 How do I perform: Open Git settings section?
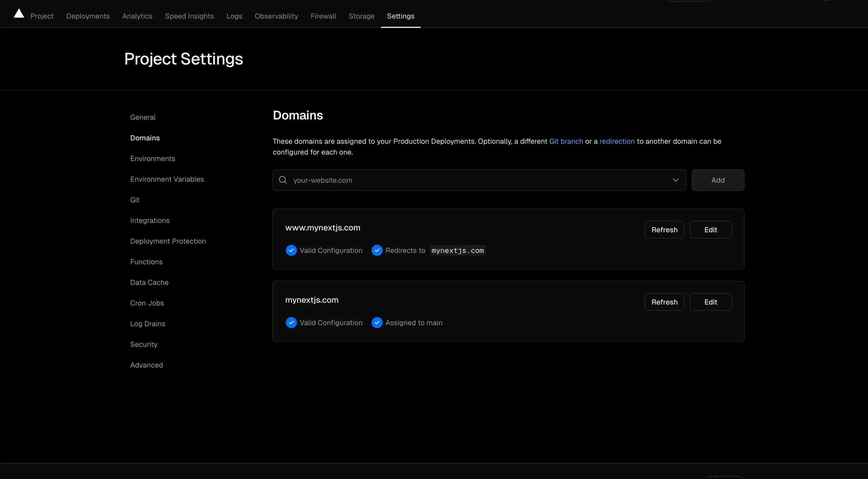(x=135, y=200)
